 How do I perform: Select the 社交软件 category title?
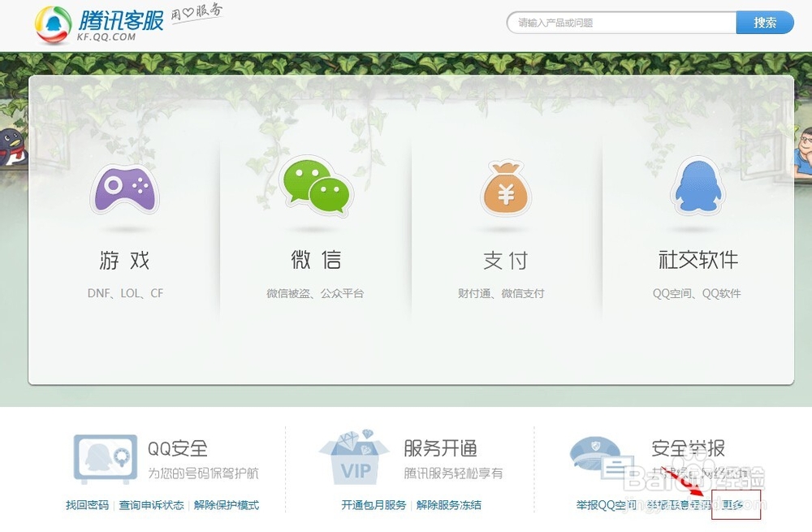click(698, 260)
